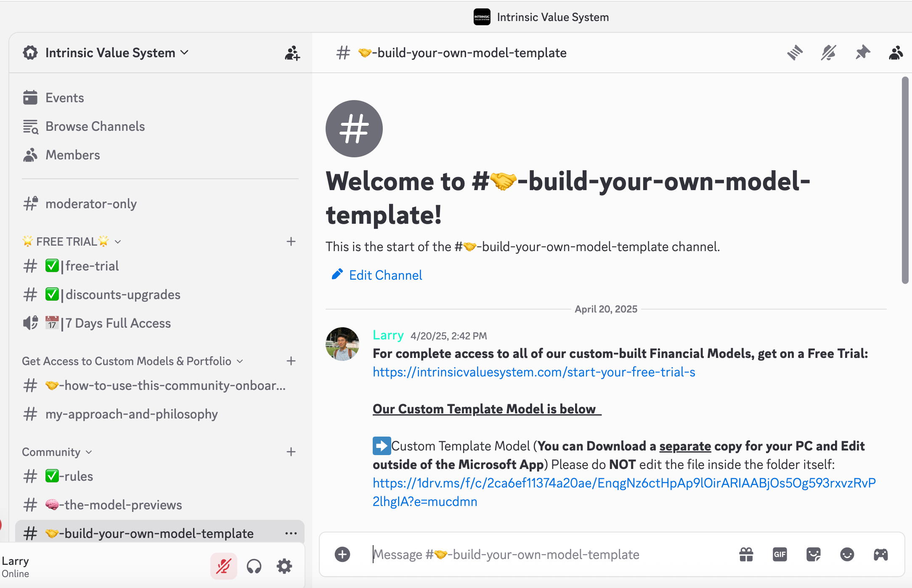Click the Members people icon in sidebar

coord(30,155)
